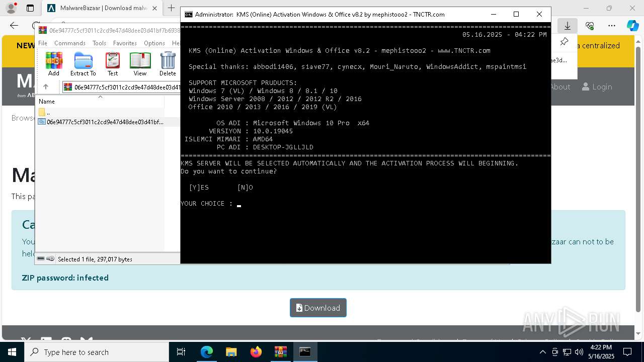Click the Login link on MalwareBazaar
644x362 pixels.
click(597, 86)
